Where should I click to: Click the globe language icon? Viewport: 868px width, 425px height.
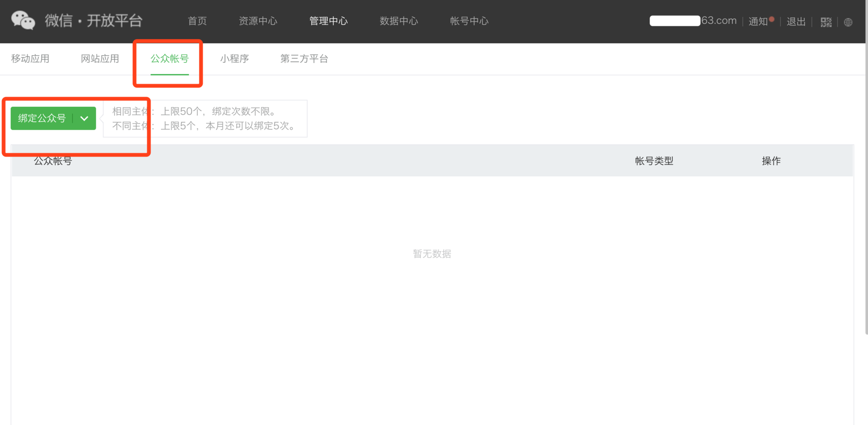coord(848,22)
